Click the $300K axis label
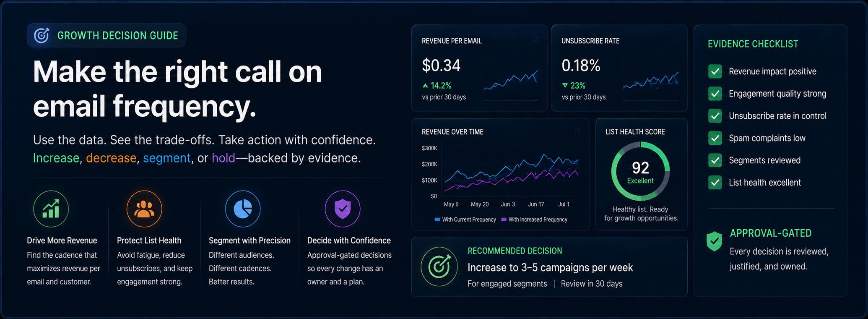The height and width of the screenshot is (319, 868). pos(429,148)
